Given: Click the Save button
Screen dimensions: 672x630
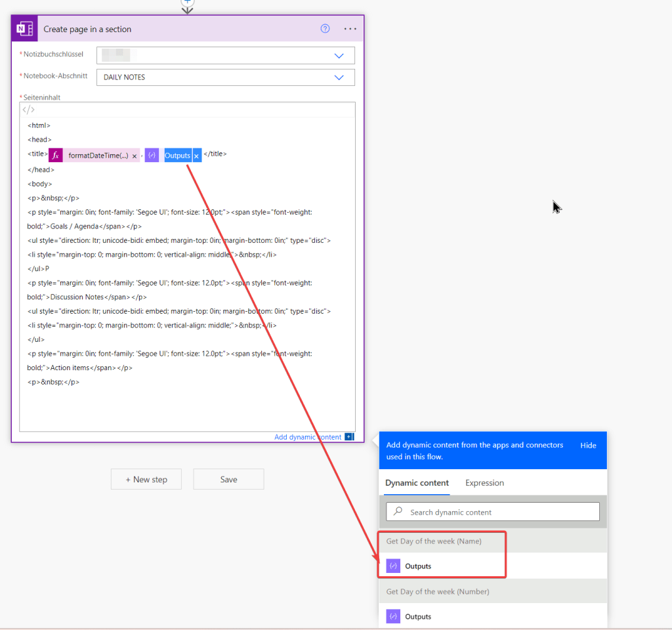Looking at the screenshot, I should (x=228, y=480).
